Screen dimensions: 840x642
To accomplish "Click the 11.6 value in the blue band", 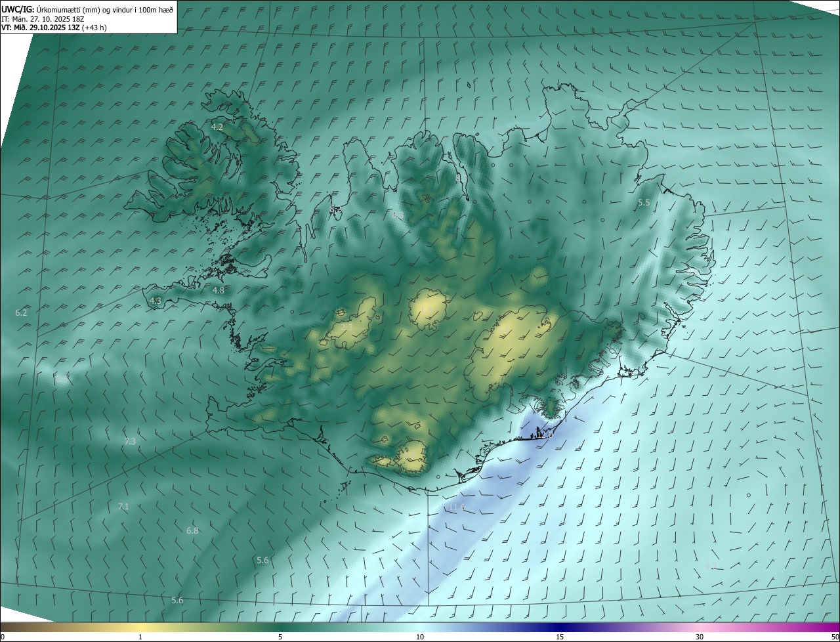I will (457, 507).
